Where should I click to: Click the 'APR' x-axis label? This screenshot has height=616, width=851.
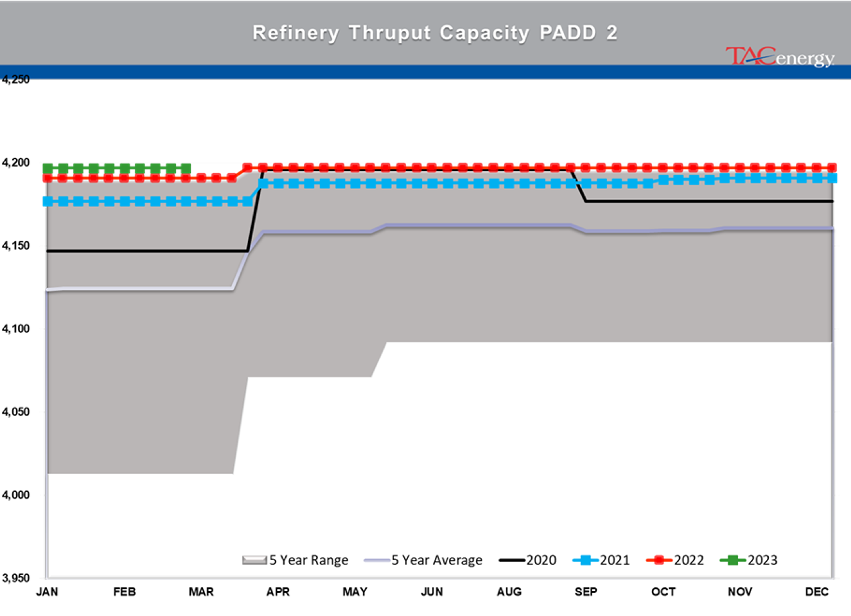click(278, 592)
